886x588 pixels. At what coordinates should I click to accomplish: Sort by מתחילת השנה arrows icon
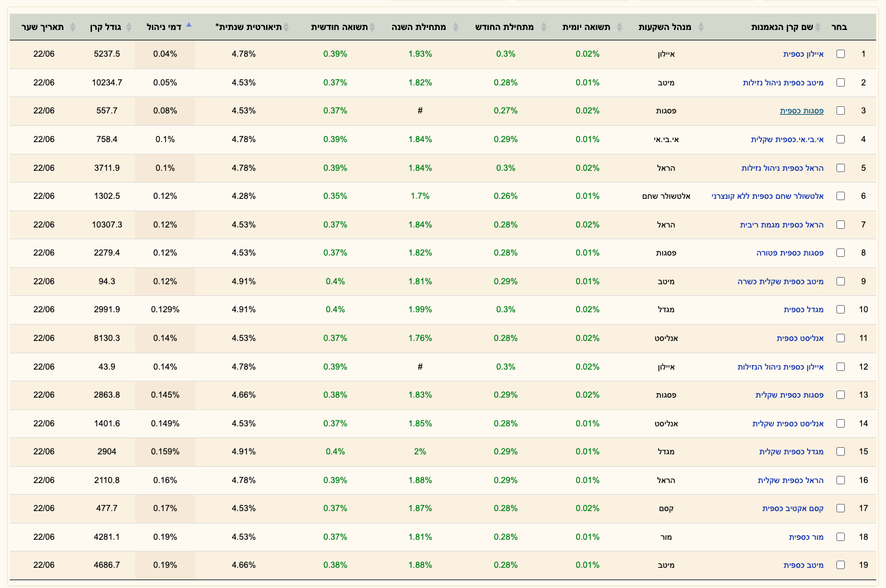(x=455, y=27)
